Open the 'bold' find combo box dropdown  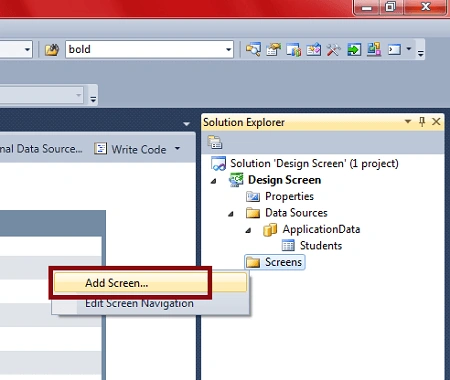(228, 50)
